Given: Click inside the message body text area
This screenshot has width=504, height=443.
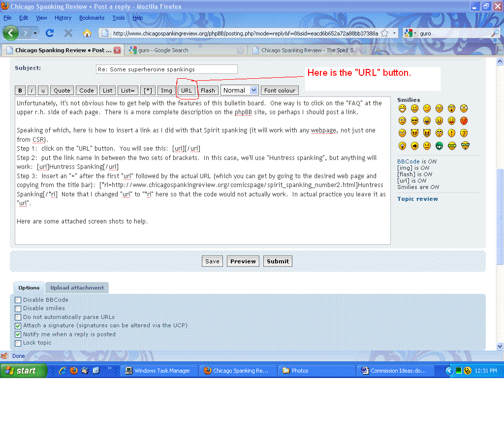Looking at the screenshot, I should pyautogui.click(x=202, y=170).
